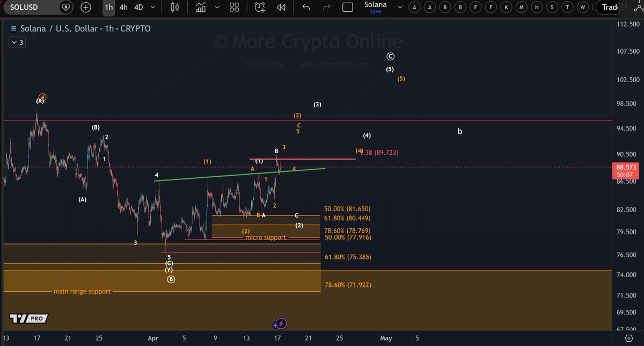Switch to the 4D timeframe
This screenshot has width=644, height=346.
coord(138,8)
